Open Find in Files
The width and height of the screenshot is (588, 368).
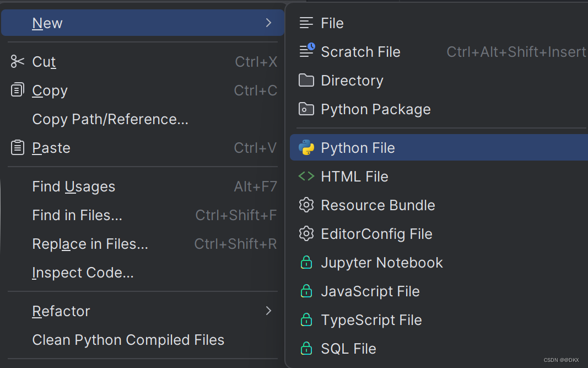77,215
